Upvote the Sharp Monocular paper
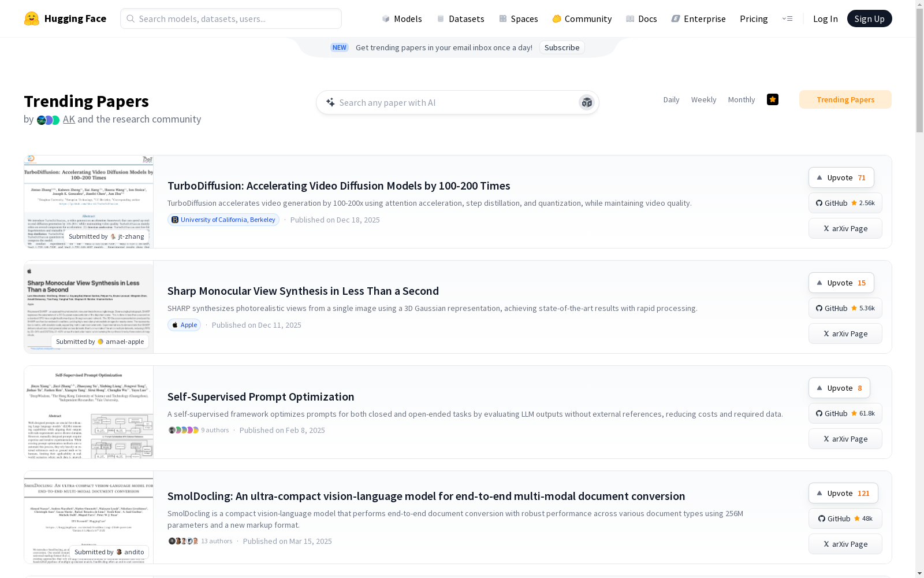Image resolution: width=924 pixels, height=578 pixels. click(x=841, y=283)
